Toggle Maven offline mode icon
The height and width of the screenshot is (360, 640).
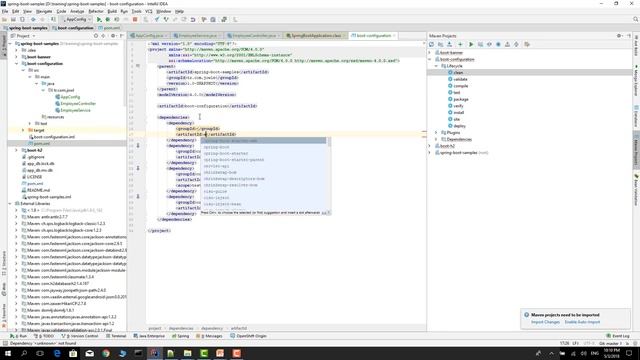(x=489, y=44)
